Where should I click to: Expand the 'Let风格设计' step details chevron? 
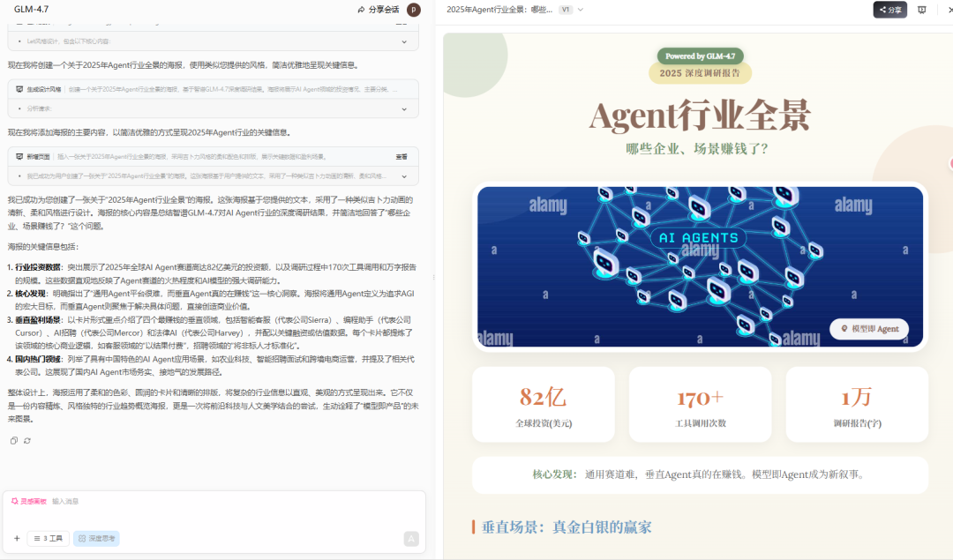[x=404, y=41]
